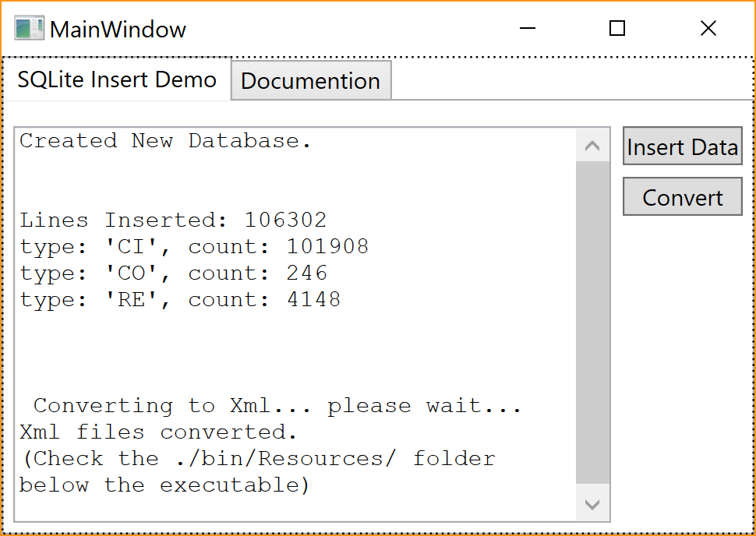756x536 pixels.
Task: Switch to the Documention tab
Action: click(310, 80)
